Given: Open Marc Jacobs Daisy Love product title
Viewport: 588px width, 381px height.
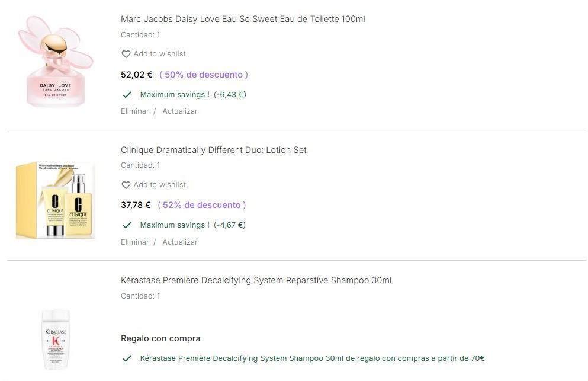Looking at the screenshot, I should point(243,19).
